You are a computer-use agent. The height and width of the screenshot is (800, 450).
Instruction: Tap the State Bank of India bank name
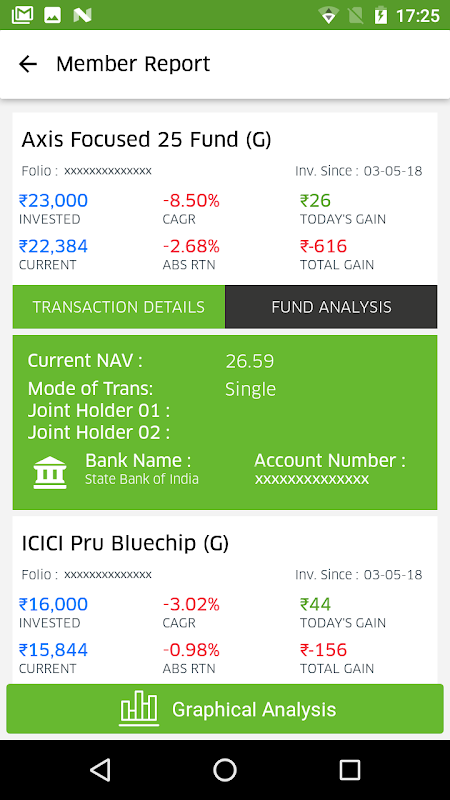142,479
